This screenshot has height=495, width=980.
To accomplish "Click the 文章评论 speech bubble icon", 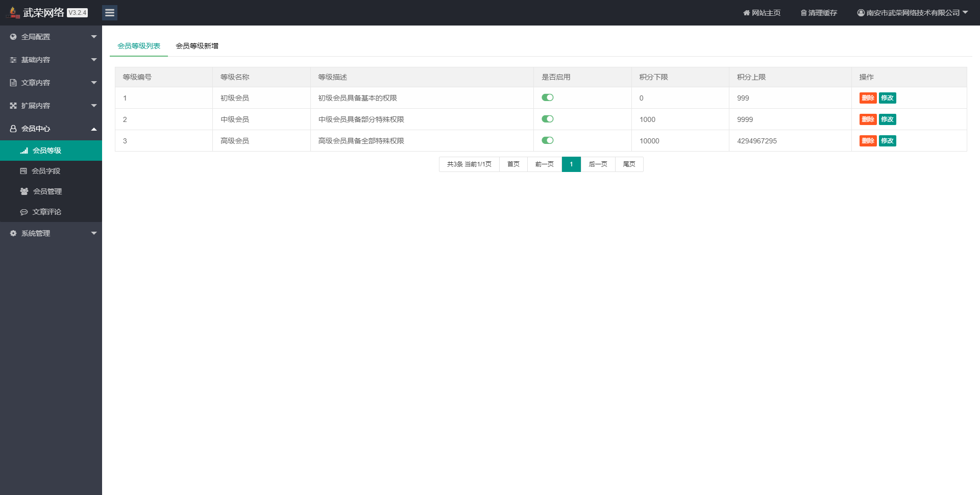I will [24, 212].
